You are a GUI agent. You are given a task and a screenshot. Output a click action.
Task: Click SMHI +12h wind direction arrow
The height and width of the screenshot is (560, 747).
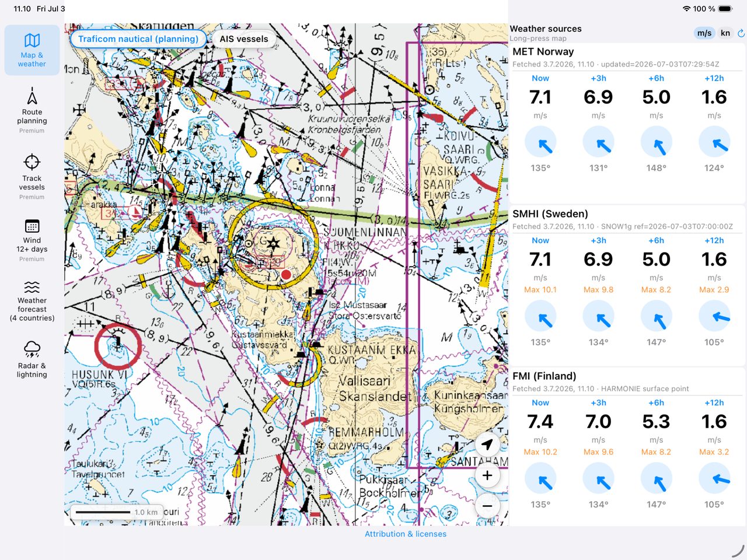[x=714, y=317]
